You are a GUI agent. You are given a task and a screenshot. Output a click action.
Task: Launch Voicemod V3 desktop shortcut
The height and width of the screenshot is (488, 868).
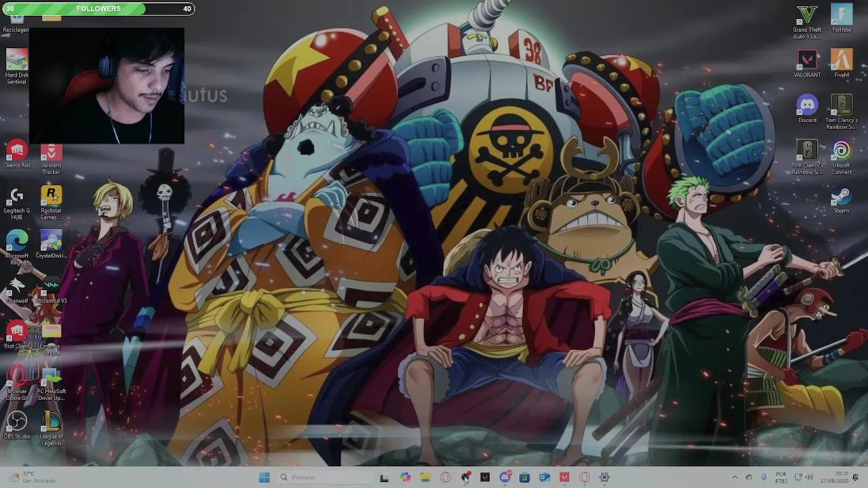click(51, 290)
